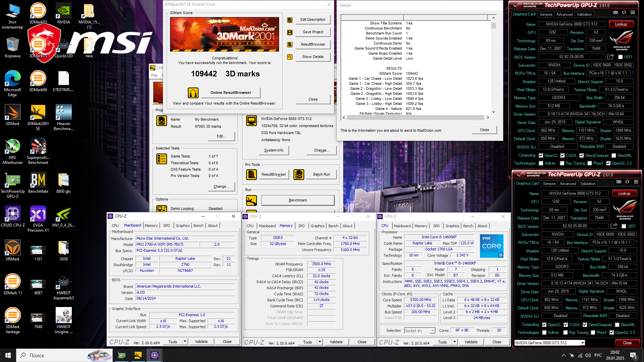Toggle Ray Tracing checkbox in lower GPU-Z
This screenshot has height=362, width=644.
[566, 333]
